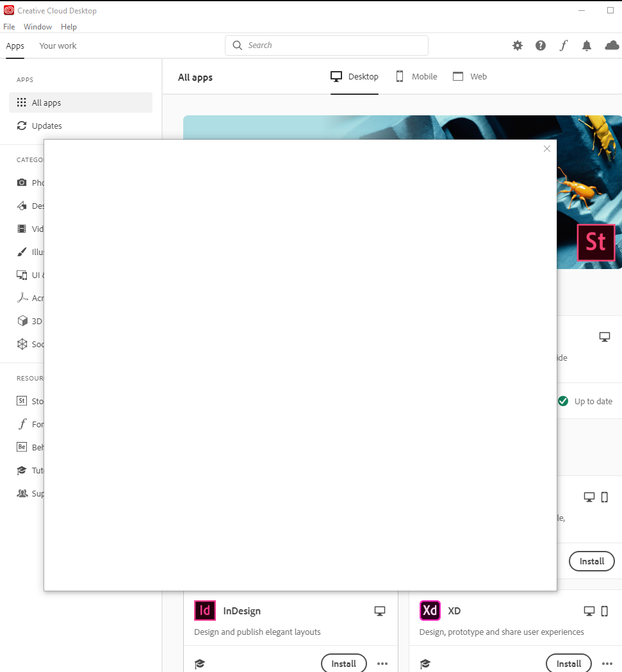Open more options for XD
The image size is (622, 672).
coord(607,663)
